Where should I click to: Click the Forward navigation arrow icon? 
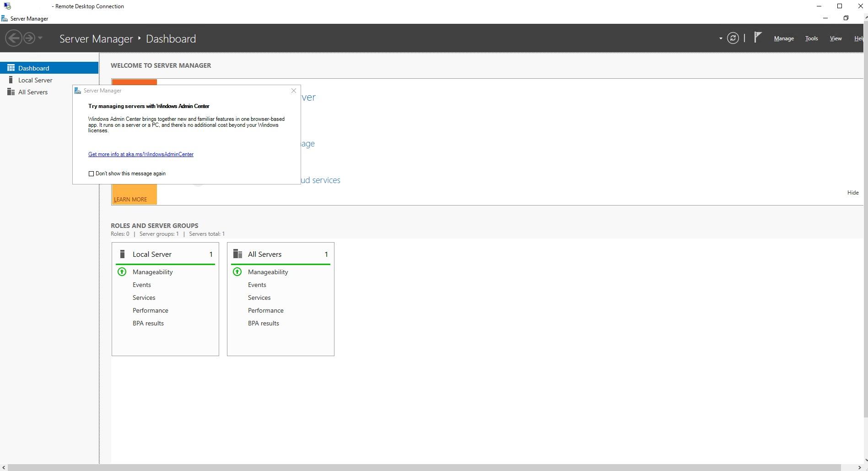pyautogui.click(x=29, y=38)
